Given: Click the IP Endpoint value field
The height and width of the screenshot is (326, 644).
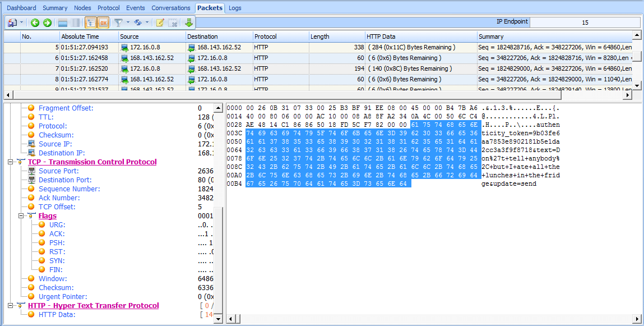Looking at the screenshot, I should 585,22.
